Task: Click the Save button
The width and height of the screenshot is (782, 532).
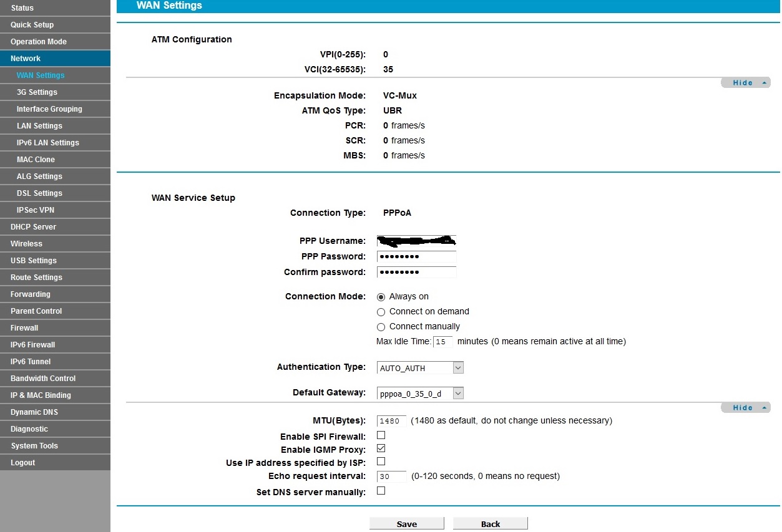Action: coord(406,524)
